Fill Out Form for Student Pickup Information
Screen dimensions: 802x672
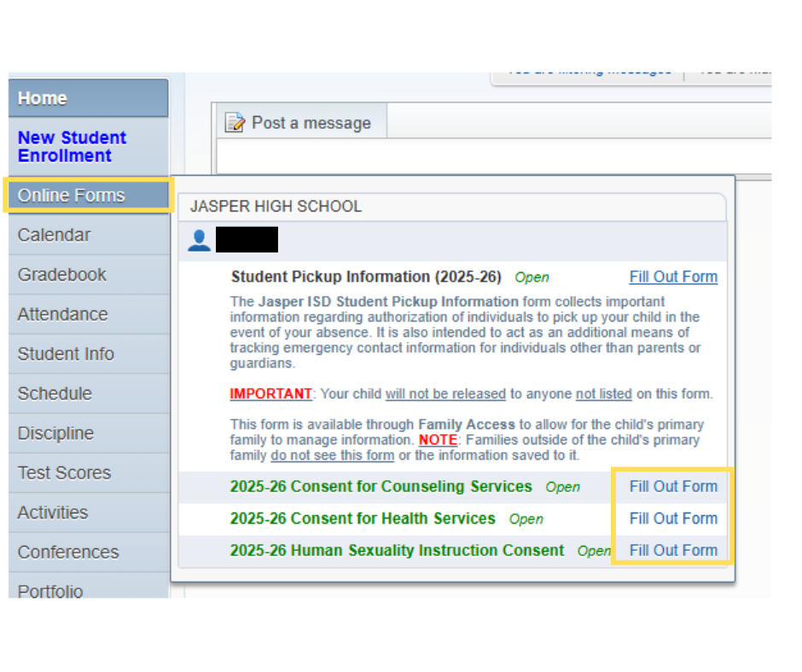[x=673, y=276]
